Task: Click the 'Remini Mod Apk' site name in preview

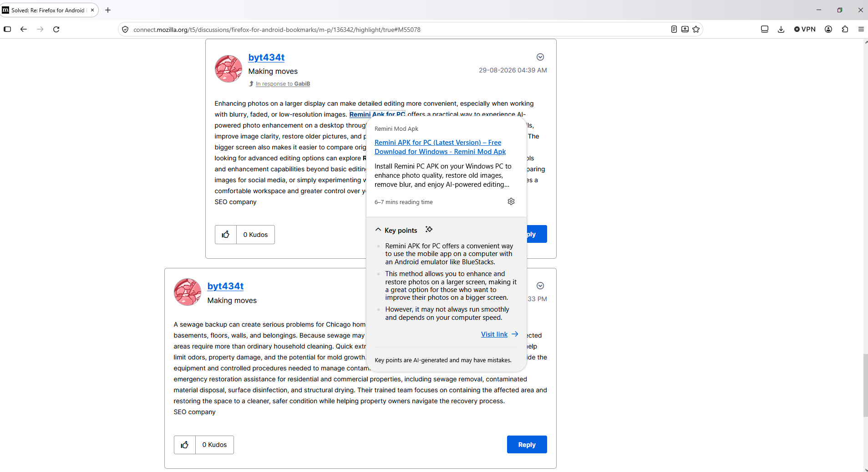Action: point(396,129)
